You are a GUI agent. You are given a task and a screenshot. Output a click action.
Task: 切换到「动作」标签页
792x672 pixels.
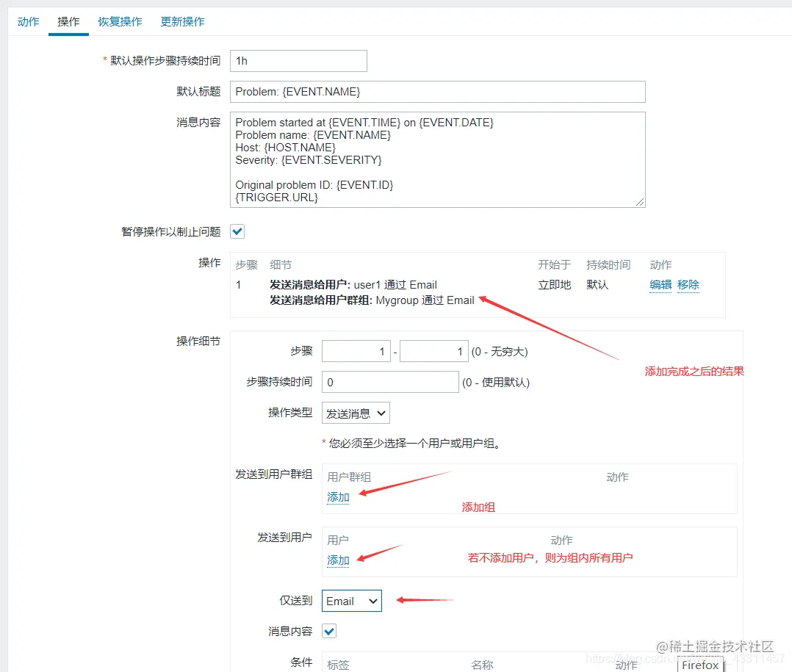coord(27,21)
